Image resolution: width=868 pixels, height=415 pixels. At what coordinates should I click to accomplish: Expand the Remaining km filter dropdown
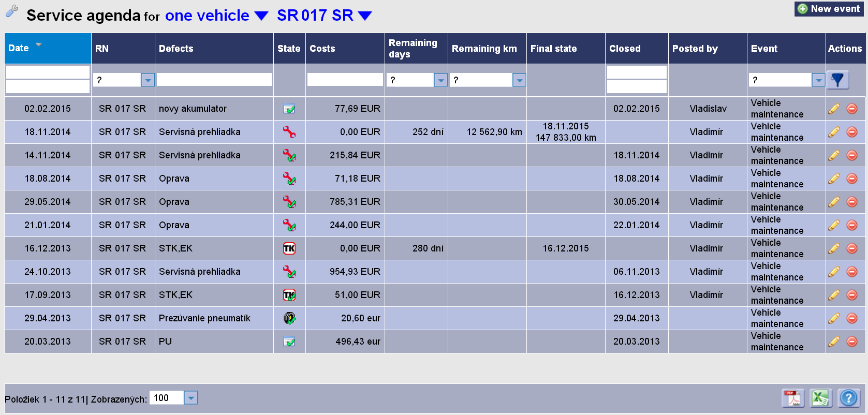(519, 80)
